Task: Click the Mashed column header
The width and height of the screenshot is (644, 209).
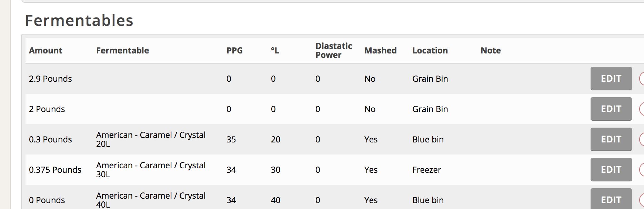Action: (x=380, y=50)
